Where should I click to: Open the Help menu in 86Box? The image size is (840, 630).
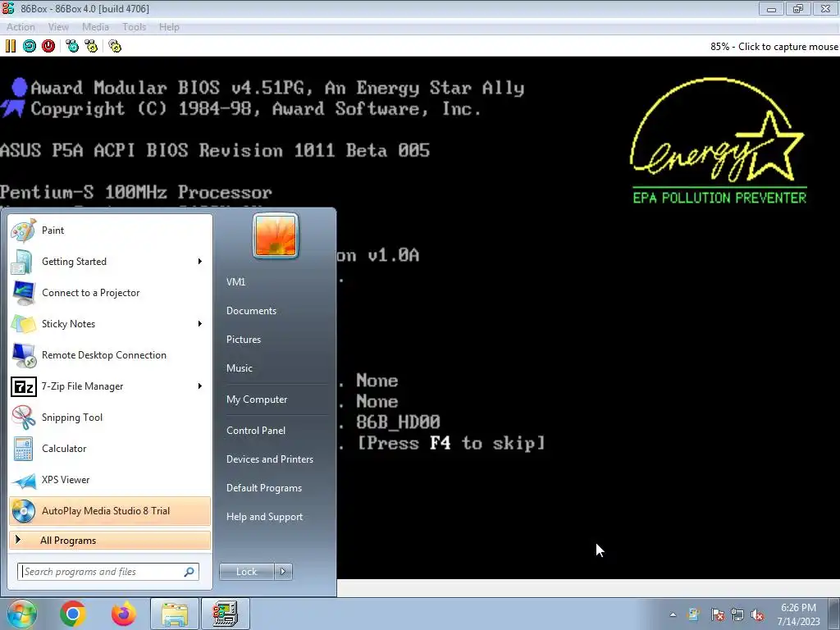tap(169, 27)
